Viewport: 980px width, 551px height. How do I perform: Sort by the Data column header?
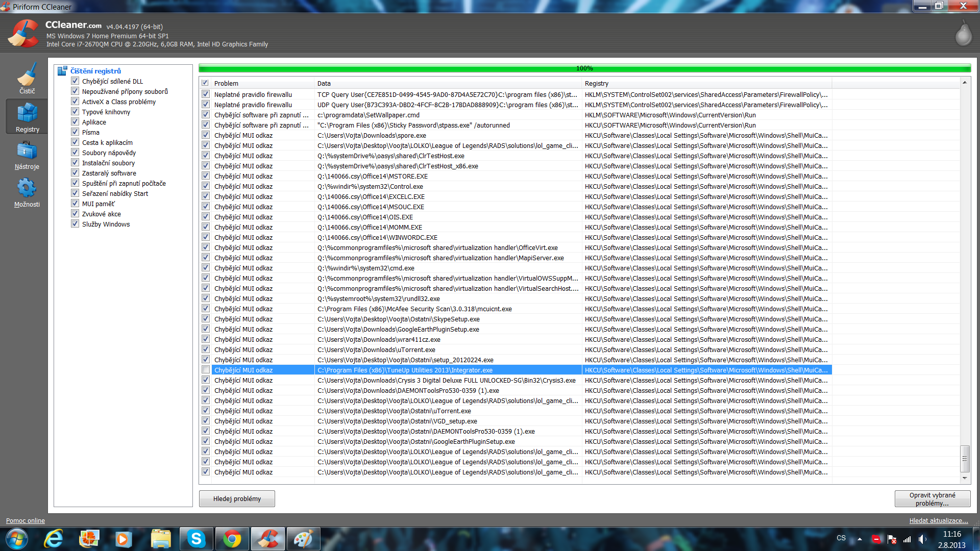[x=448, y=83]
